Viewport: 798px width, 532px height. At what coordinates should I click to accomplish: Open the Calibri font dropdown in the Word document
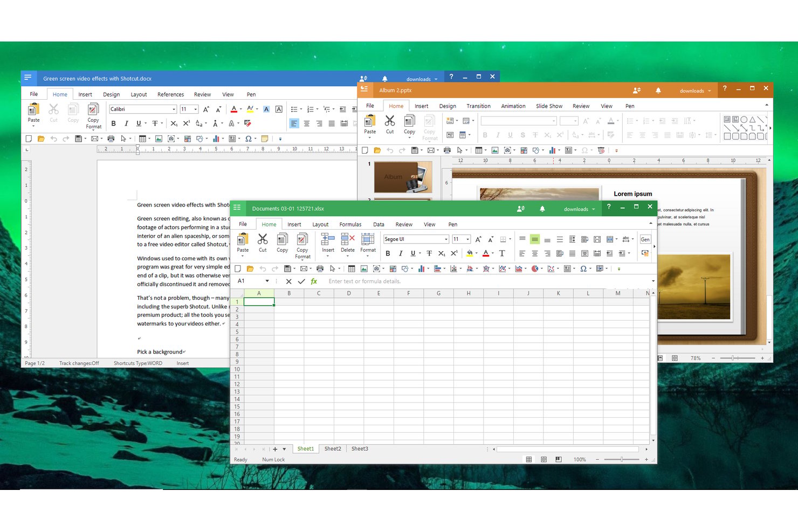click(x=174, y=109)
